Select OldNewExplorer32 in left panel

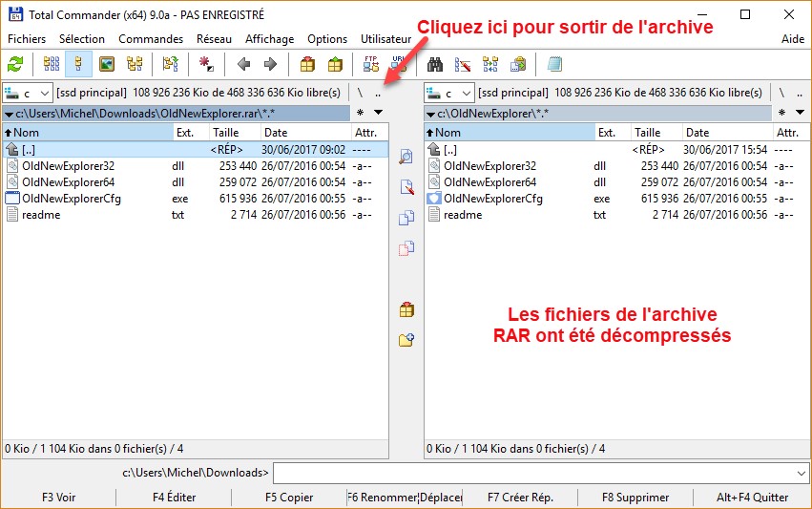click(x=196, y=166)
